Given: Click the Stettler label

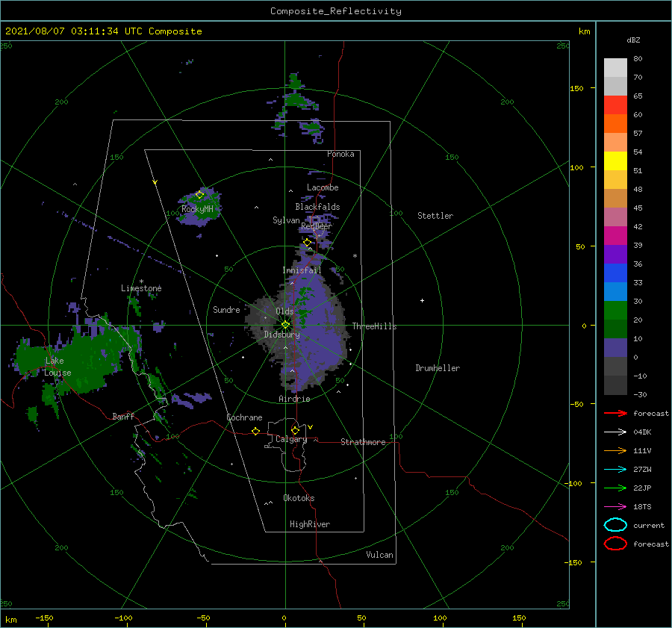Looking at the screenshot, I should pyautogui.click(x=435, y=216).
